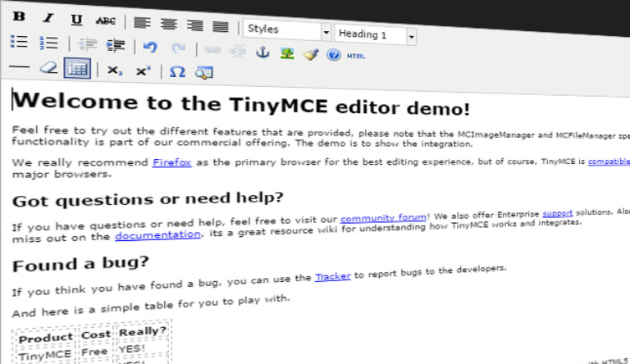Align text right
630x364 pixels.
[194, 25]
